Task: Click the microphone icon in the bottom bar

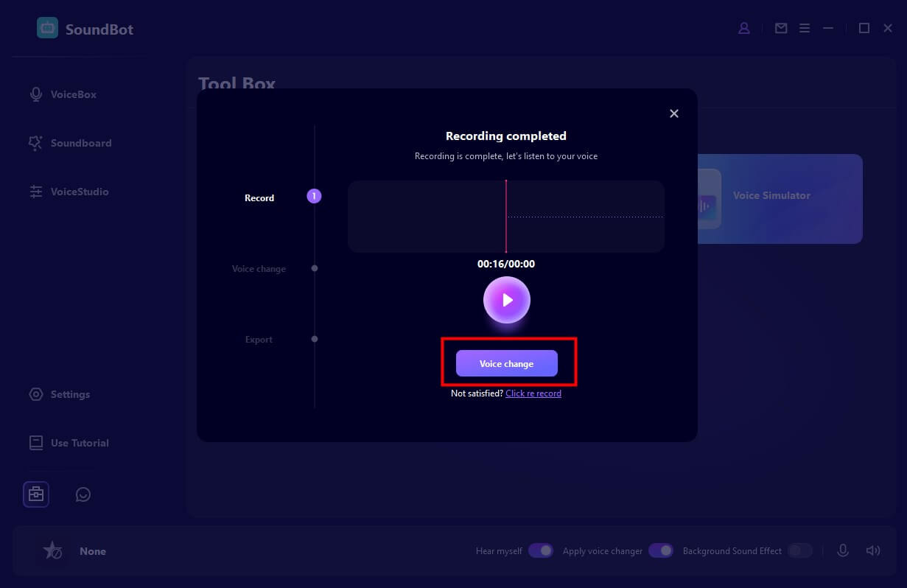Action: click(843, 550)
